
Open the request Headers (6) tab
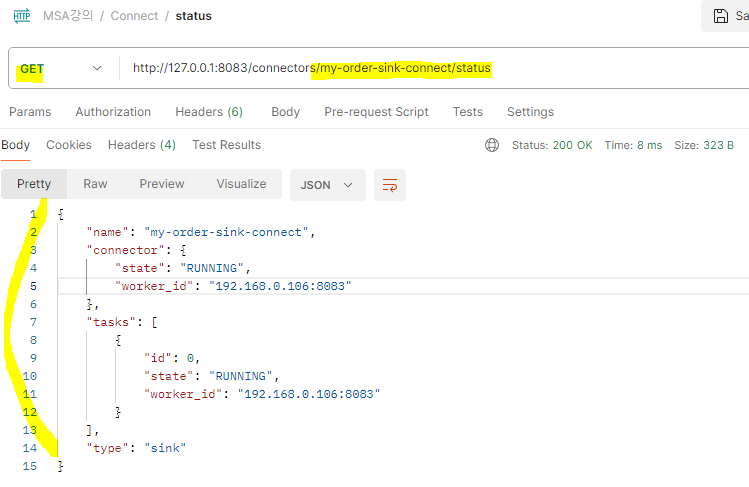pos(209,112)
